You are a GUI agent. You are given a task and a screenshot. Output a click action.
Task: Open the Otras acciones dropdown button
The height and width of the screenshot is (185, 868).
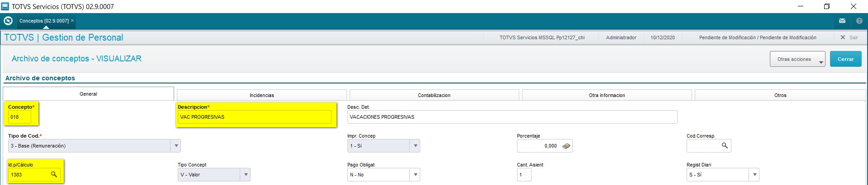click(x=797, y=59)
